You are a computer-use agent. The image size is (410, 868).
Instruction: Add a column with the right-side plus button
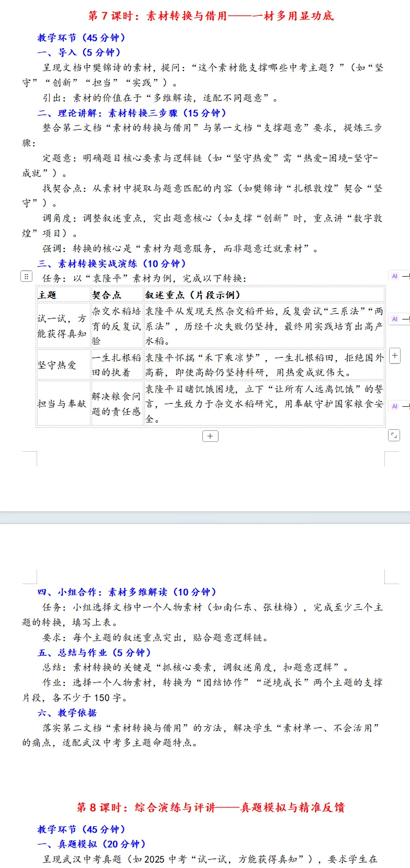395,356
